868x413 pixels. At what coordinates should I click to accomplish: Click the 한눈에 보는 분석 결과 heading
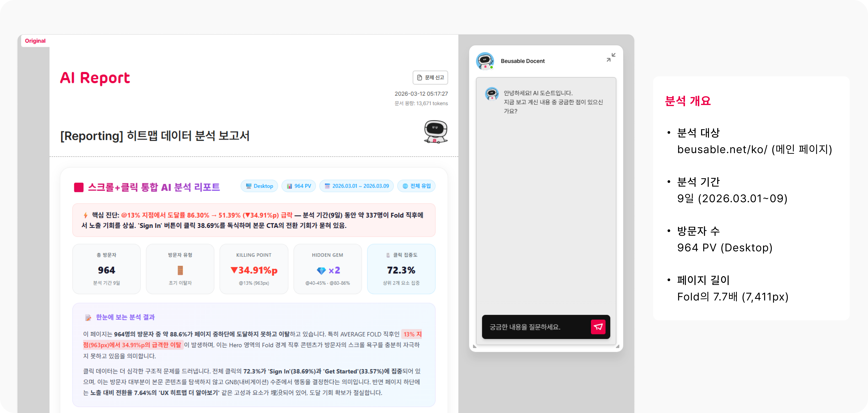(x=125, y=317)
